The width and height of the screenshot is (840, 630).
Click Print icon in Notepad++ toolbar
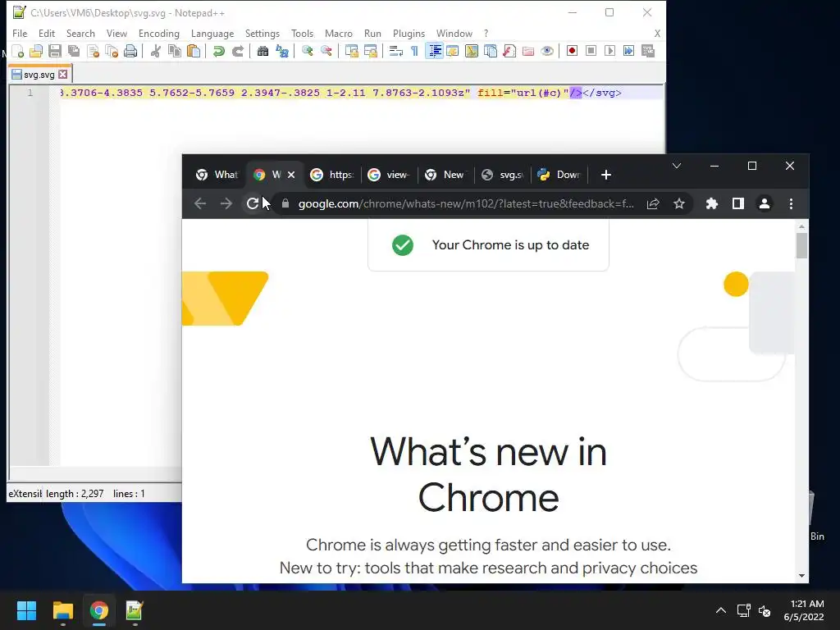coord(130,51)
